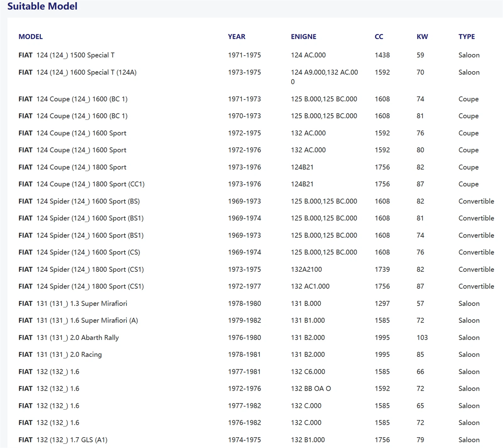Click KW value '85'
The width and height of the screenshot is (503, 448).
click(x=420, y=354)
